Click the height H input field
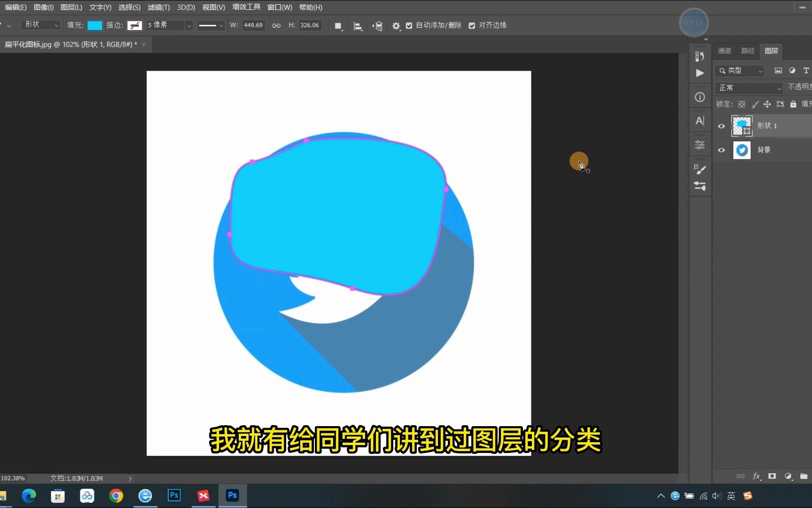Screen dimensions: 812x508 (310, 25)
